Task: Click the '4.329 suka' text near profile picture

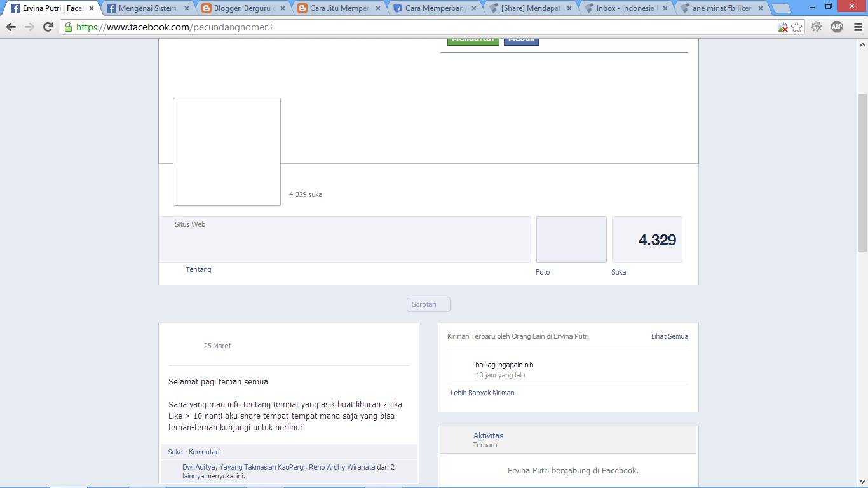Action: pyautogui.click(x=306, y=194)
